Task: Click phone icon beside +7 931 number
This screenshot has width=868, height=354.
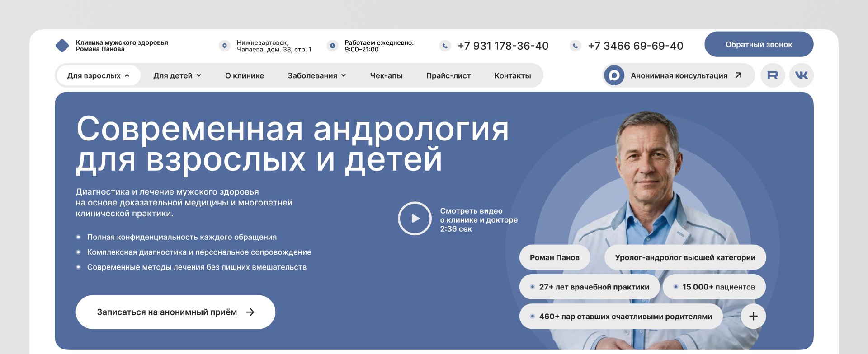Action: tap(445, 46)
